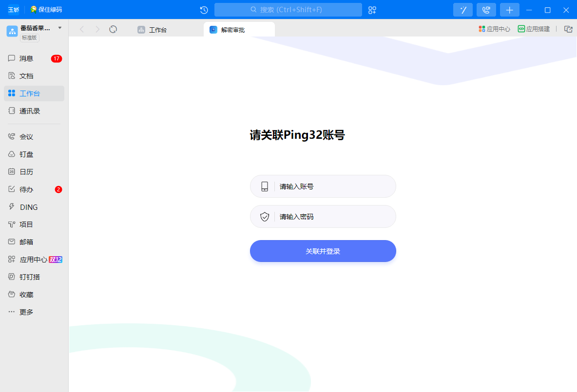The image size is (577, 392).
Task: Click the magic wand icon button
Action: coord(463,10)
